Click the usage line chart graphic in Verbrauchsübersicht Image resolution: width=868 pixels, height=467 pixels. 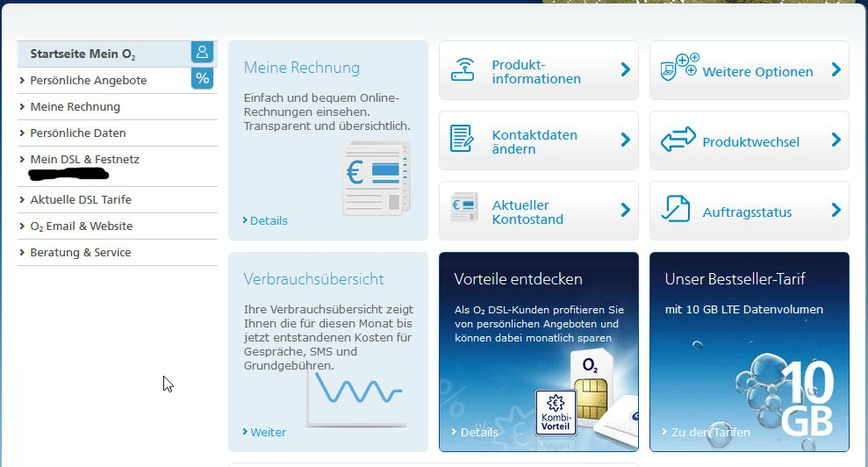point(356,396)
